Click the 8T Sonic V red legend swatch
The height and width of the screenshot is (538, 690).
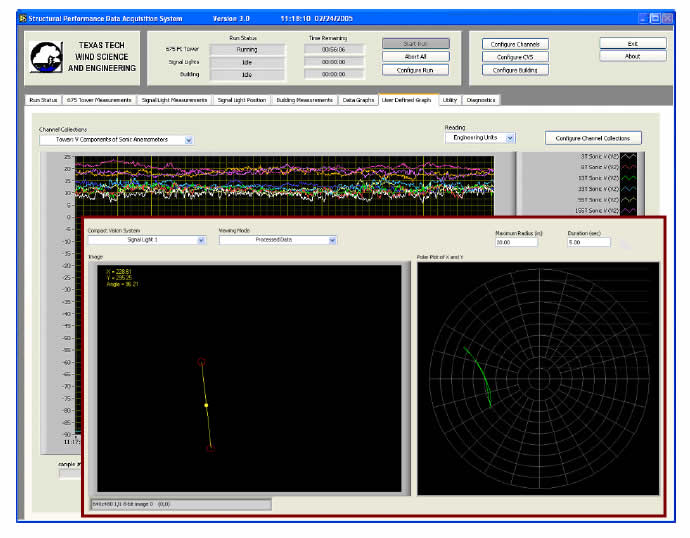[x=628, y=167]
